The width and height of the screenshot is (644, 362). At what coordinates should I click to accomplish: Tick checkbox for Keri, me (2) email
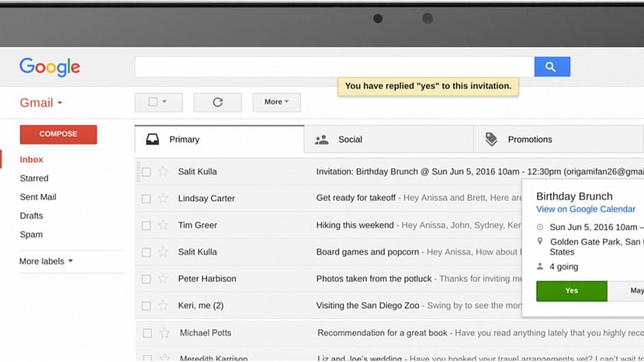pos(146,306)
